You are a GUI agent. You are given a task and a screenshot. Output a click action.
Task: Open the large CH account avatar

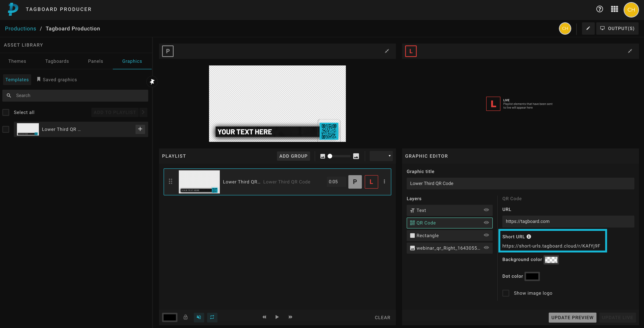631,10
